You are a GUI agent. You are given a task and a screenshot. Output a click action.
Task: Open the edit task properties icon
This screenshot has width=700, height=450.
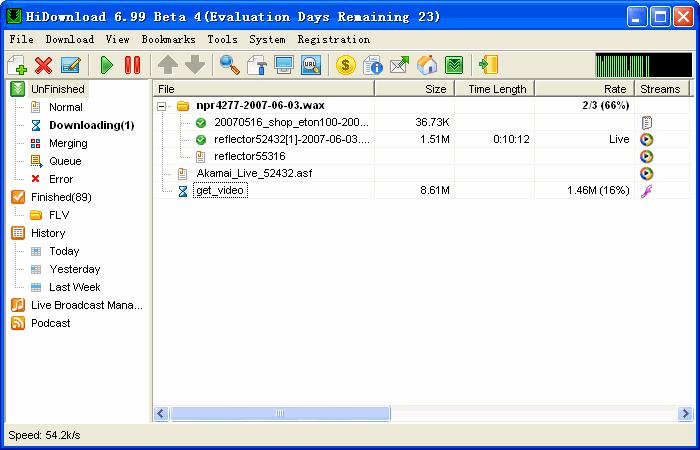(71, 65)
